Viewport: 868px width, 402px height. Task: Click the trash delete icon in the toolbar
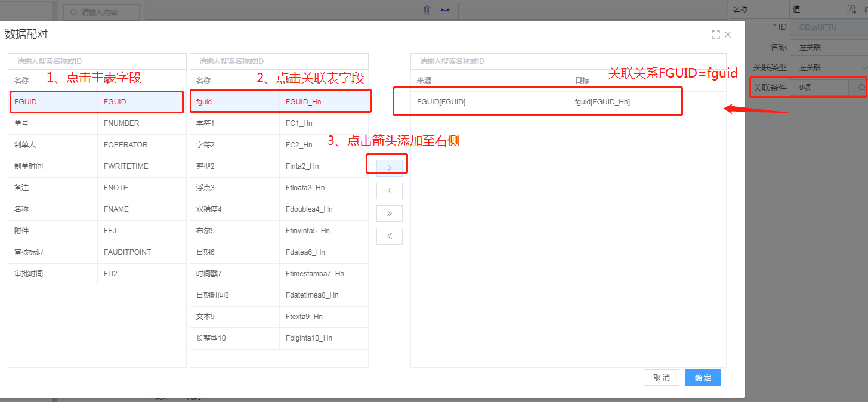pos(427,10)
